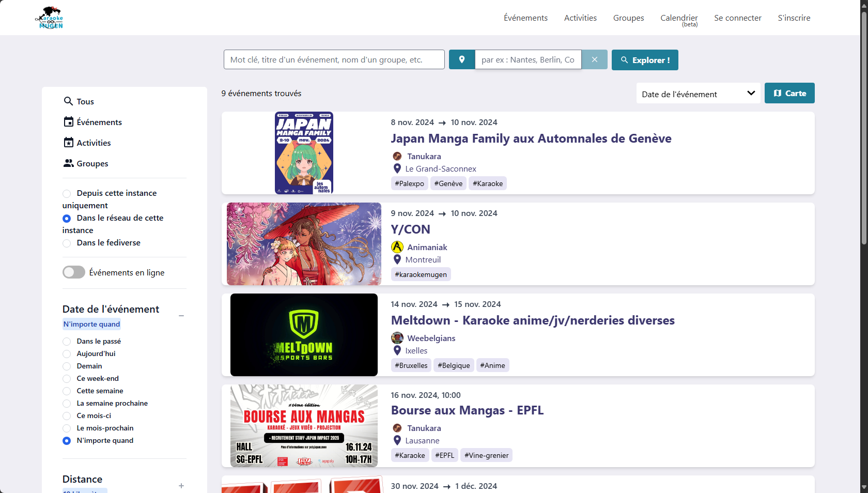Open the Y/CON illustration thumbnail
Screen dimensions: 868x493
point(304,244)
